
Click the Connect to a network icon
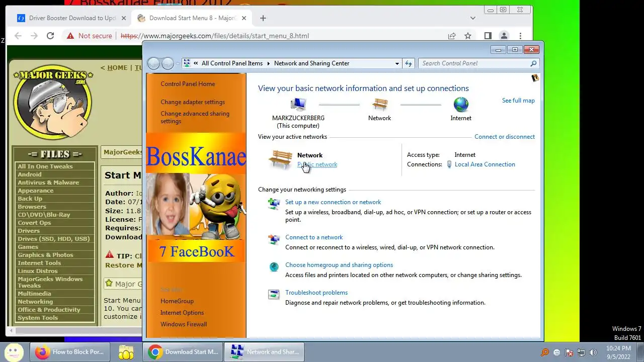pyautogui.click(x=274, y=239)
